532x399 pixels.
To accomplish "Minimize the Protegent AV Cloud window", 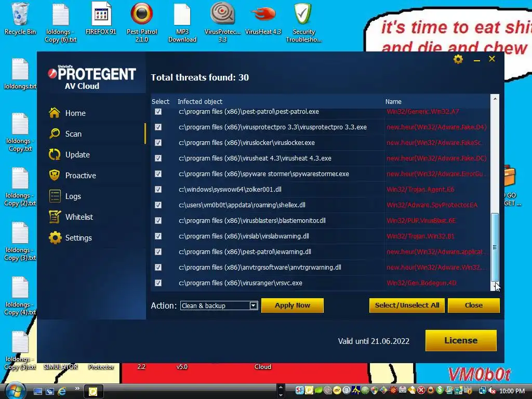I will [477, 61].
